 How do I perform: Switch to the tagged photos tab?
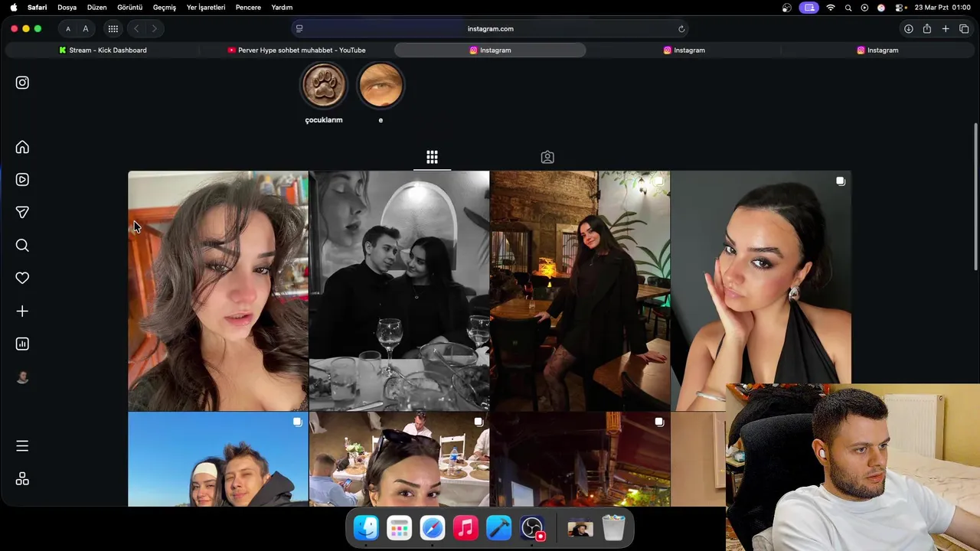[x=547, y=157]
